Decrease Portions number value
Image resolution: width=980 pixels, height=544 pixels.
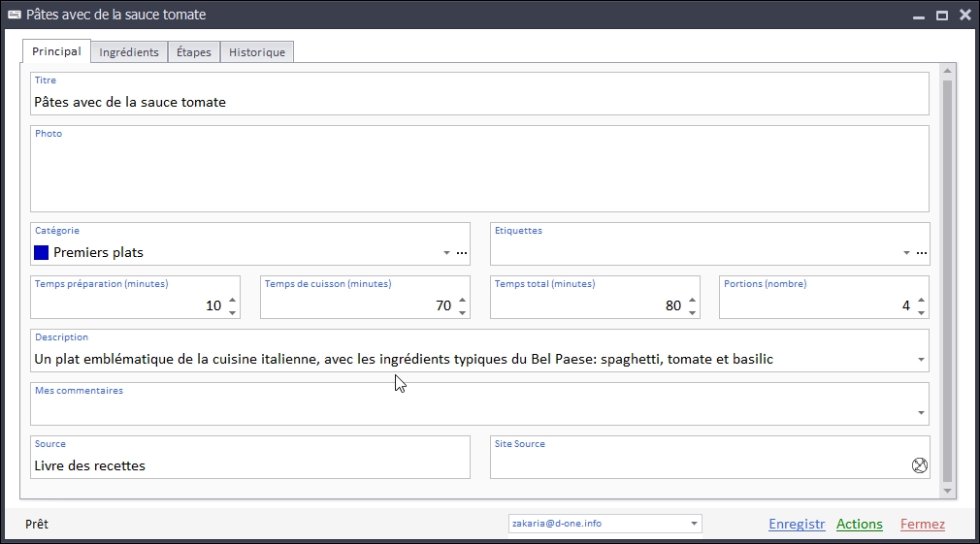pos(922,312)
